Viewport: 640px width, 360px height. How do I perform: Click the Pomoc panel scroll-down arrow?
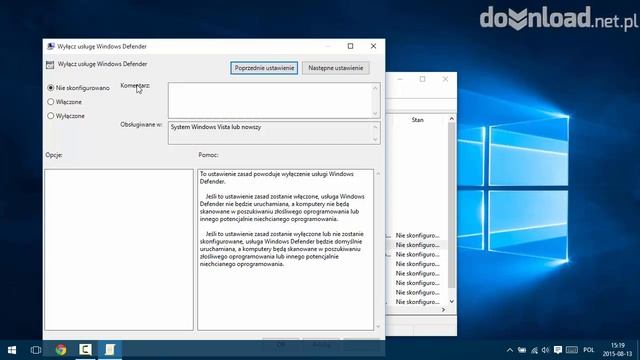(x=378, y=326)
